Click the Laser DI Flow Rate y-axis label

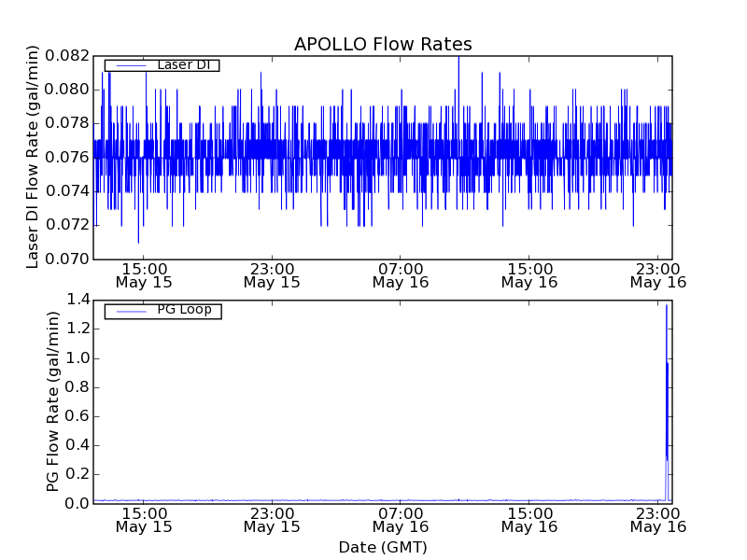coord(33,157)
